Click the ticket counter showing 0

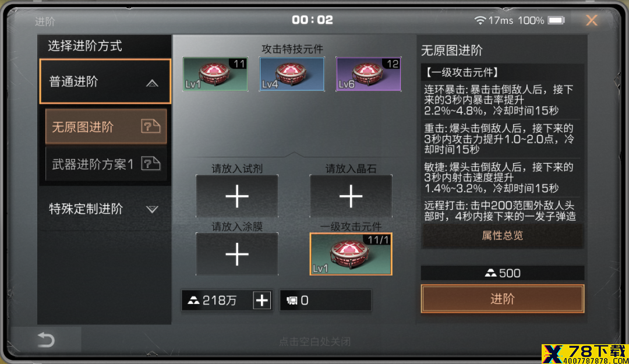pos(326,301)
